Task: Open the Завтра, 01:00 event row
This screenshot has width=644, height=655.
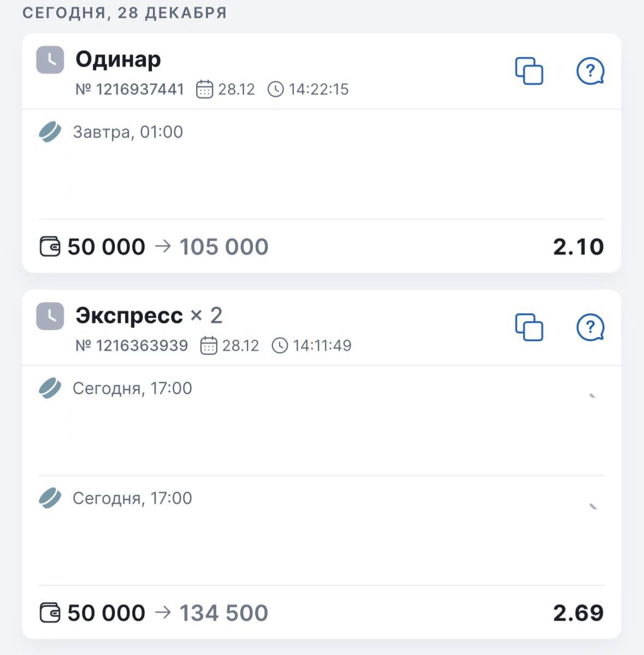Action: pyautogui.click(x=128, y=132)
